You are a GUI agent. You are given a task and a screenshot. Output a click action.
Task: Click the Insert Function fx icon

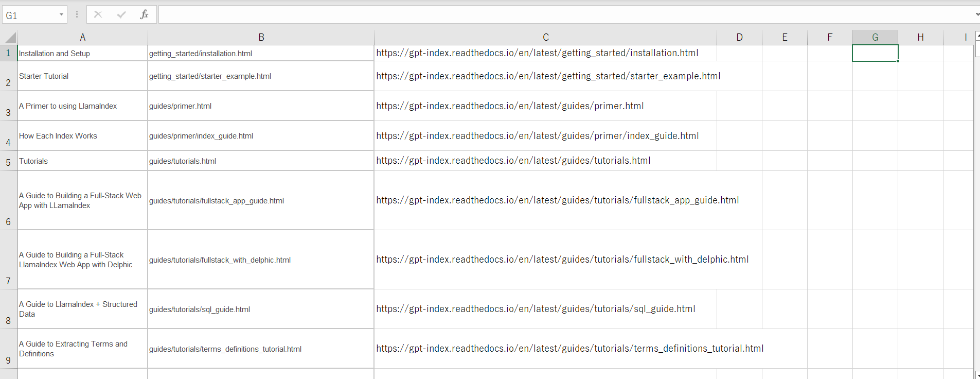click(144, 15)
